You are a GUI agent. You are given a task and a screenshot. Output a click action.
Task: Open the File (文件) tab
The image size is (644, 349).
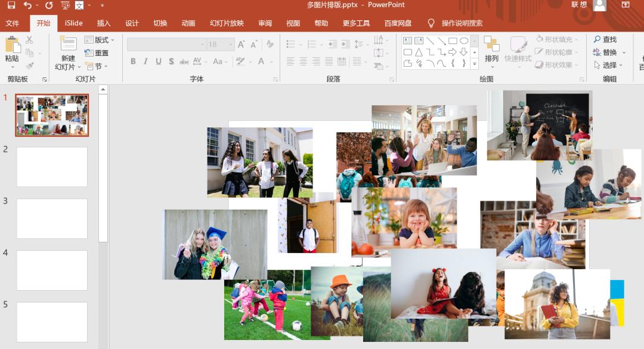pyautogui.click(x=13, y=23)
